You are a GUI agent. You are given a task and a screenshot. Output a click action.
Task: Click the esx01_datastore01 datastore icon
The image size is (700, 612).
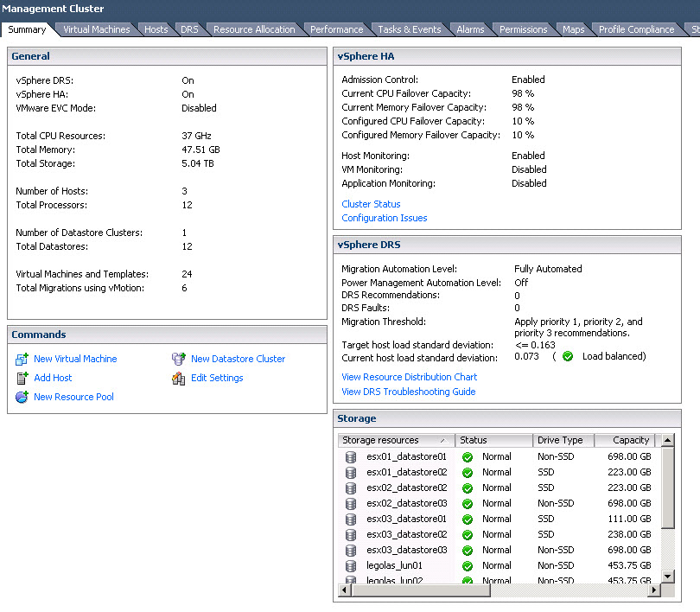click(x=351, y=457)
